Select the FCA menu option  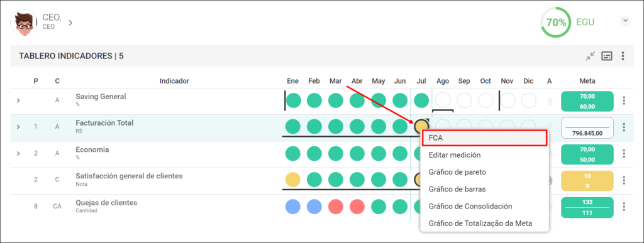coord(485,138)
